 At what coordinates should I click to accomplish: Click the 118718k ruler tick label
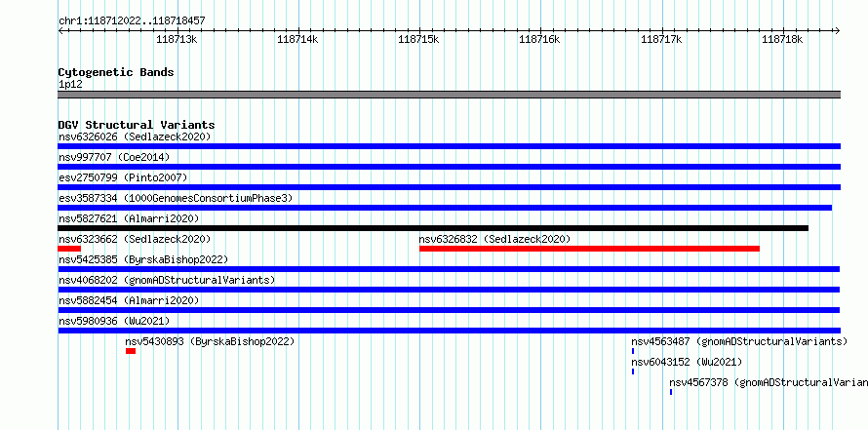tap(783, 39)
